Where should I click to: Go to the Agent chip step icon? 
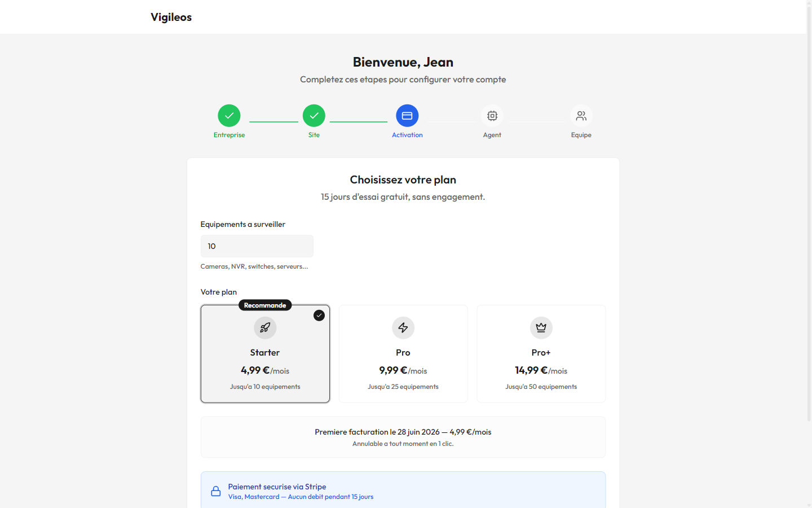(492, 116)
